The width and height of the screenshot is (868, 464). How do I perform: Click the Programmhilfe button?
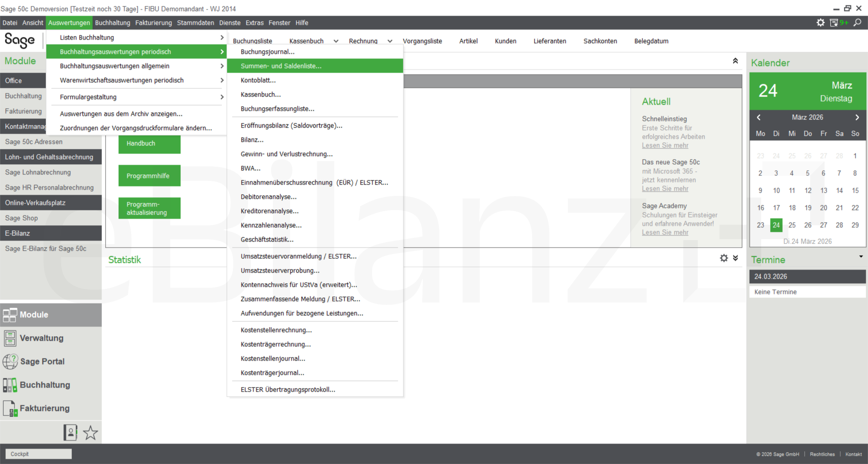[149, 176]
